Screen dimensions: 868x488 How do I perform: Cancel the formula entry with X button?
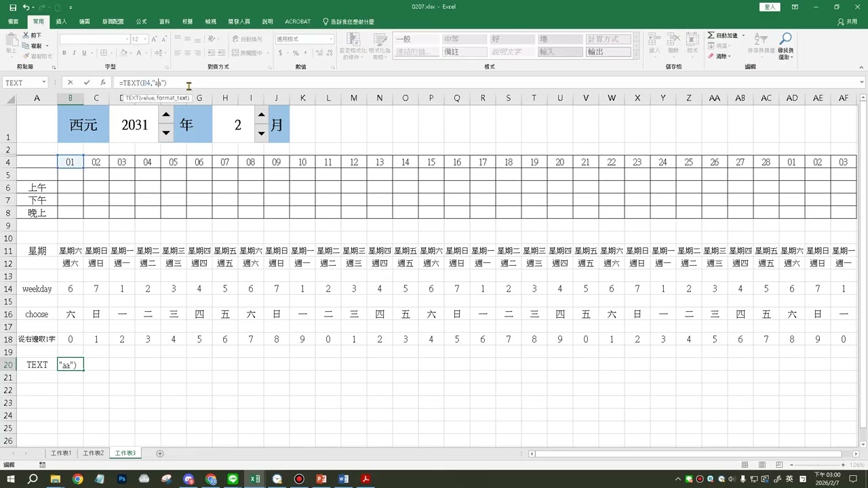(x=71, y=83)
